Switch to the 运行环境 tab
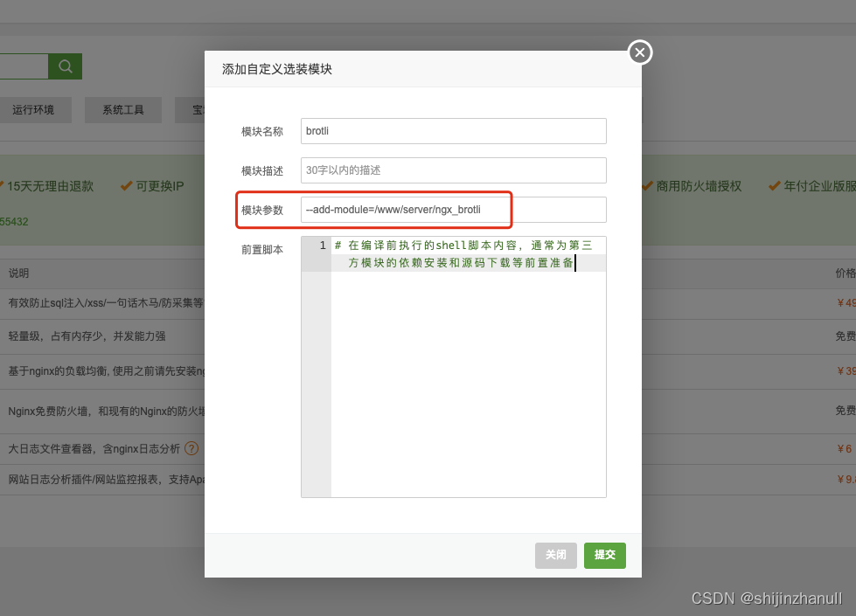 (x=36, y=109)
